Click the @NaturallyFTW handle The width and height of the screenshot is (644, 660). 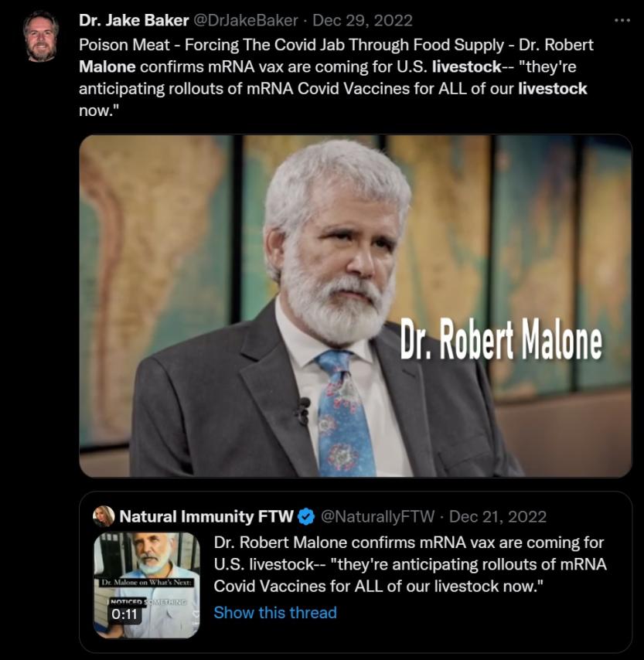[377, 516]
